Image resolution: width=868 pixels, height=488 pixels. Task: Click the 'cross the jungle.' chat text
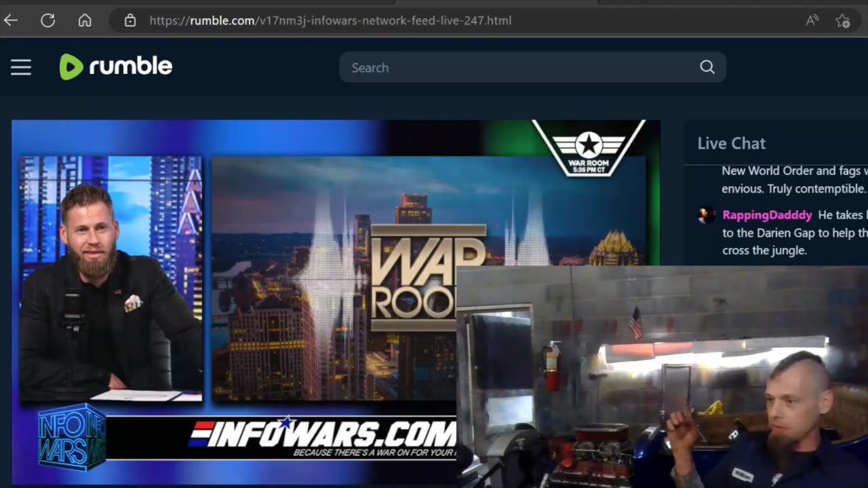click(x=764, y=250)
